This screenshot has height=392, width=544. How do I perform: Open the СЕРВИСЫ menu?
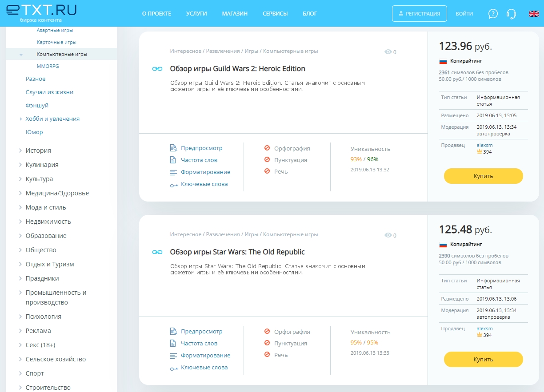pyautogui.click(x=275, y=14)
